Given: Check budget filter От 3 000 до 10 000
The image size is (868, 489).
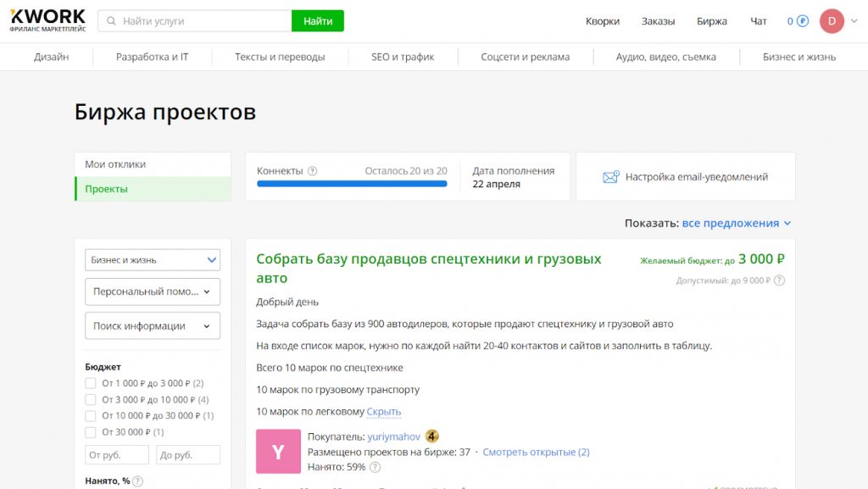Looking at the screenshot, I should tap(92, 399).
